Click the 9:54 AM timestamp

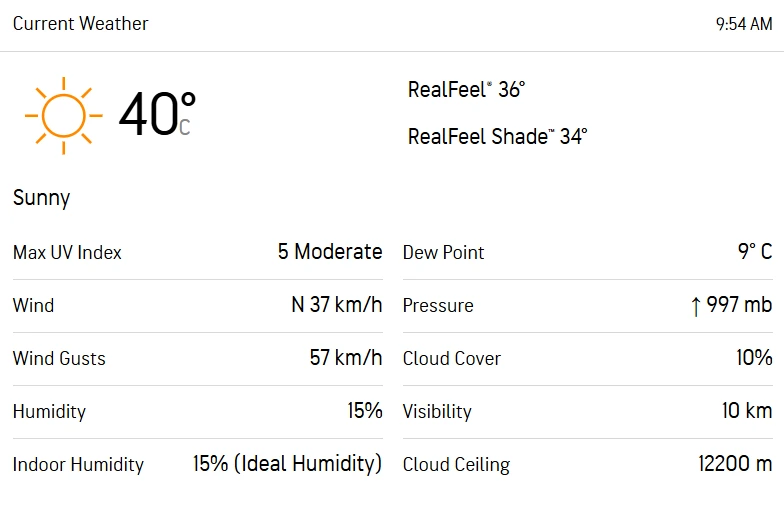click(x=744, y=25)
